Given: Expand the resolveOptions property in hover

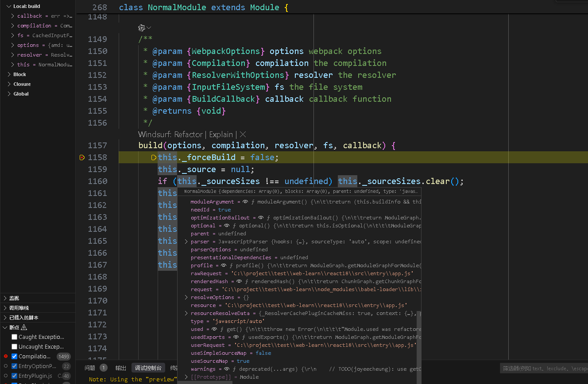Looking at the screenshot, I should 186,297.
